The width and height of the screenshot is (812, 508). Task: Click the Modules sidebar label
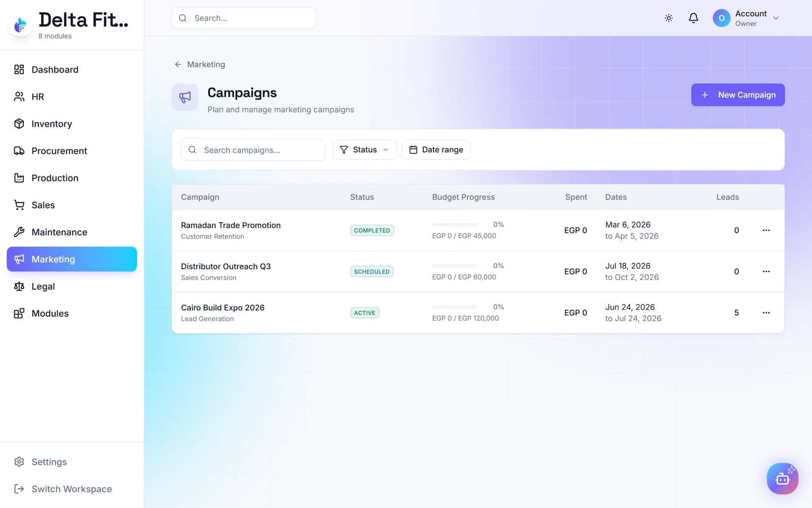point(50,313)
